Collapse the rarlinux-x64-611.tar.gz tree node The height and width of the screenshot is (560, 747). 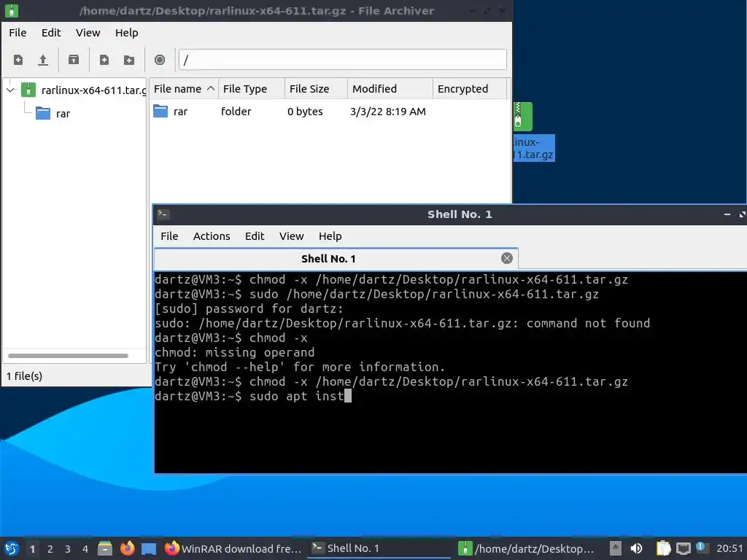(10, 90)
